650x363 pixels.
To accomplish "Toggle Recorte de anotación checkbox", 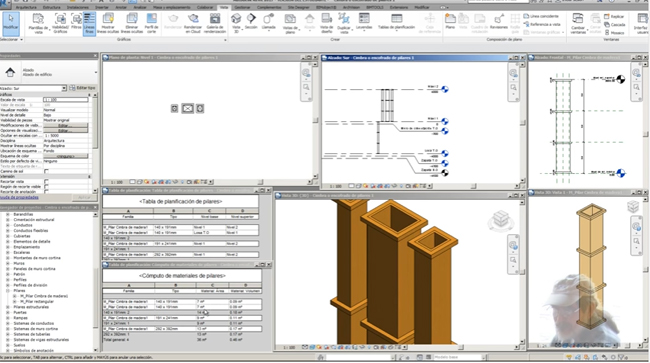I will pos(46,191).
